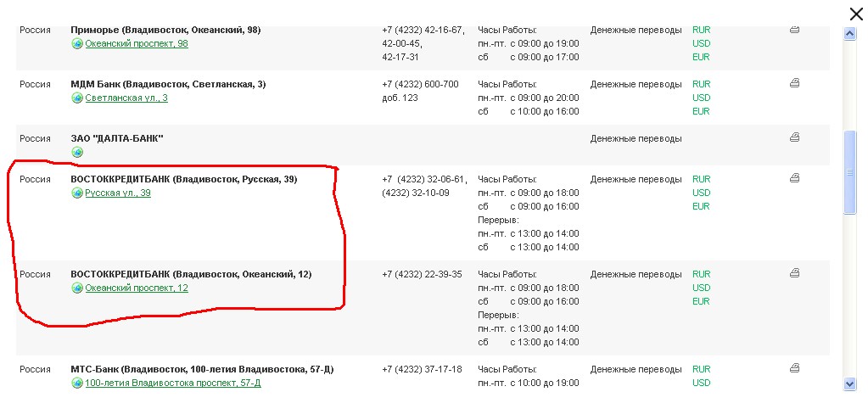The width and height of the screenshot is (868, 403).
Task: Click printer icon for Приморье branch row
Action: pyautogui.click(x=794, y=30)
